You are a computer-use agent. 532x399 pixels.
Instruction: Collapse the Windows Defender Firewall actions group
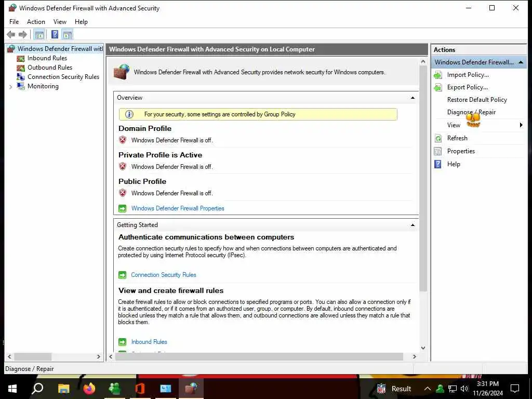click(521, 62)
